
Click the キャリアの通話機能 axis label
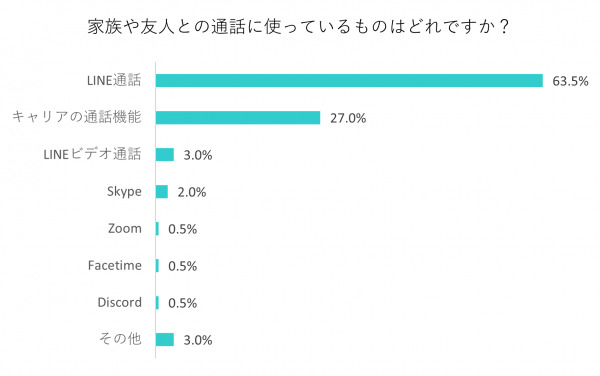(77, 117)
